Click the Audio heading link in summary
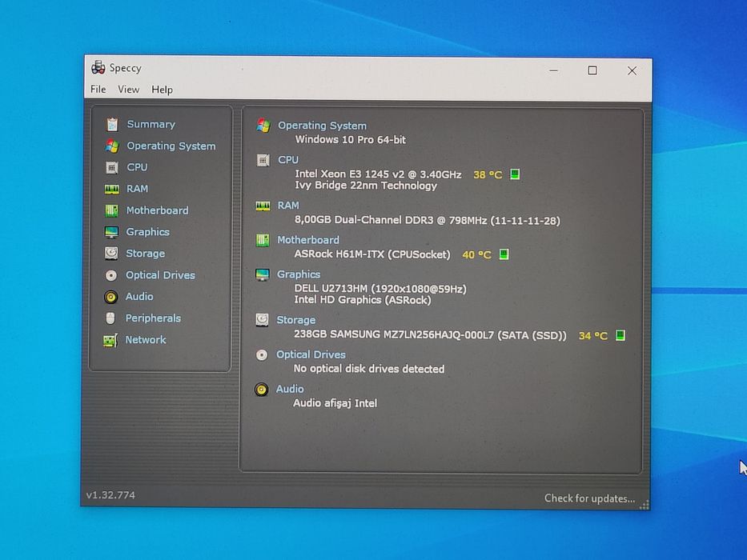This screenshot has width=747, height=560. click(x=290, y=389)
